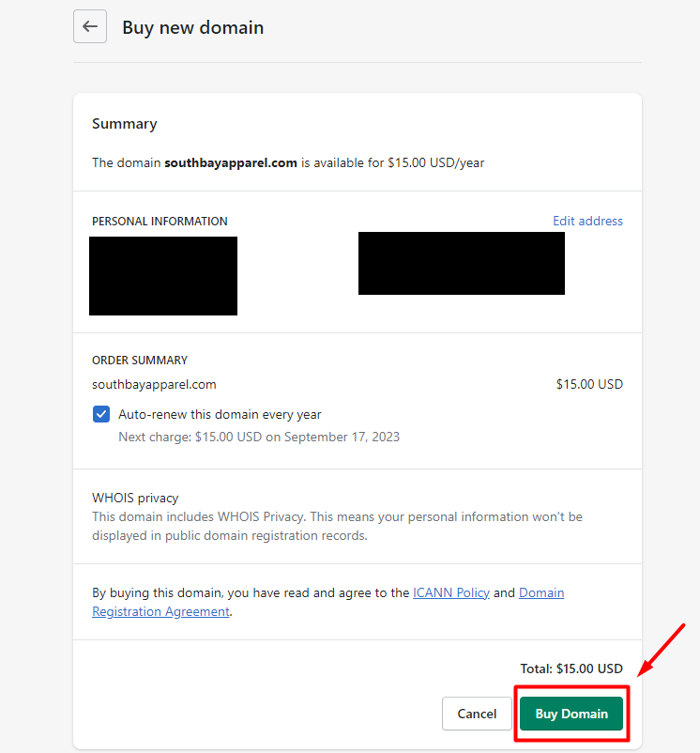Click the back arrow icon

90,26
